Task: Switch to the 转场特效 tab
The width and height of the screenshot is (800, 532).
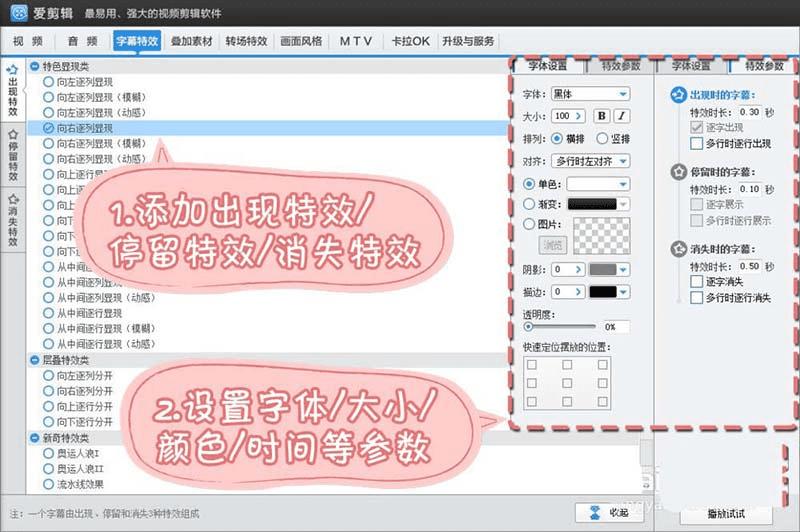Action: [246, 41]
